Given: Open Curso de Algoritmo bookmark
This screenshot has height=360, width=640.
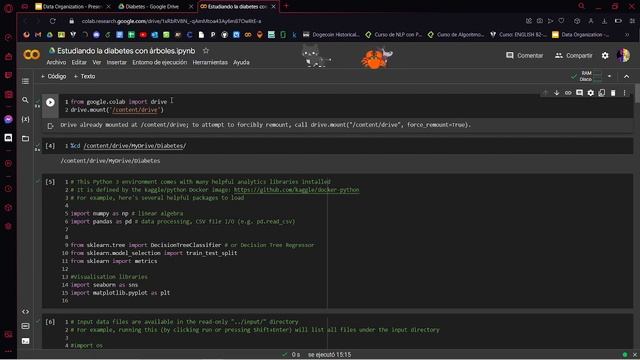Looking at the screenshot, I should [456, 35].
